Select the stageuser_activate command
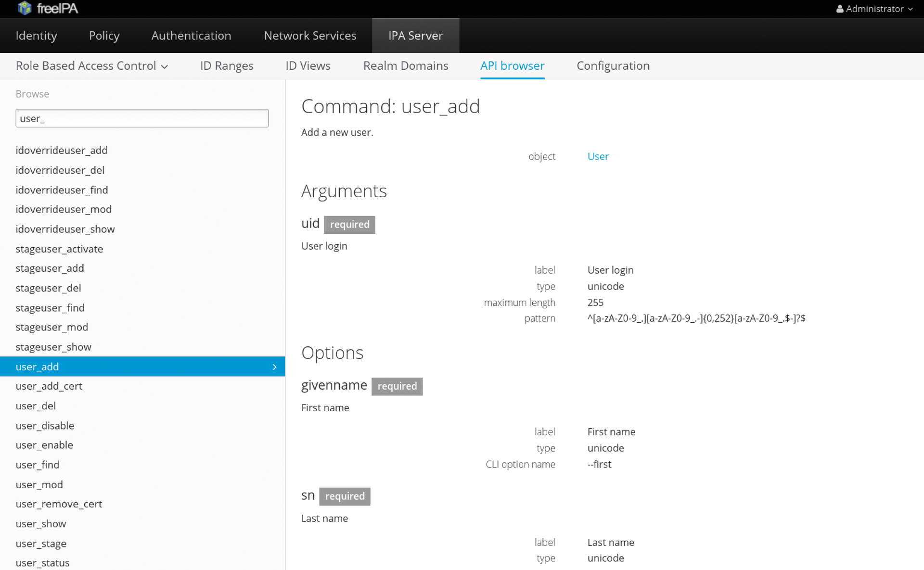Screen dimensions: 924x570 pyautogui.click(x=59, y=249)
